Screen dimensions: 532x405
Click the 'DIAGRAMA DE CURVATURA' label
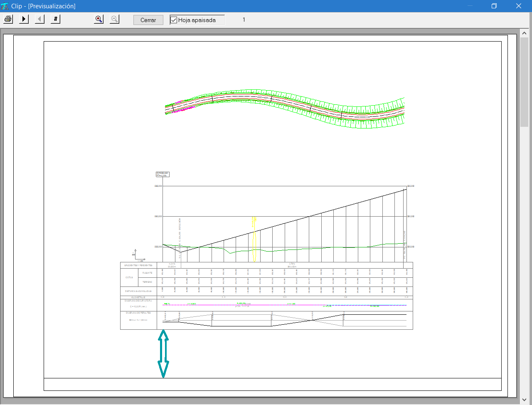[138, 301]
